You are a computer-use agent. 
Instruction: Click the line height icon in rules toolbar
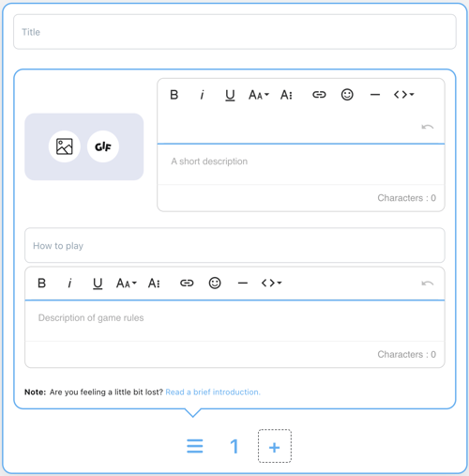pyautogui.click(x=154, y=283)
